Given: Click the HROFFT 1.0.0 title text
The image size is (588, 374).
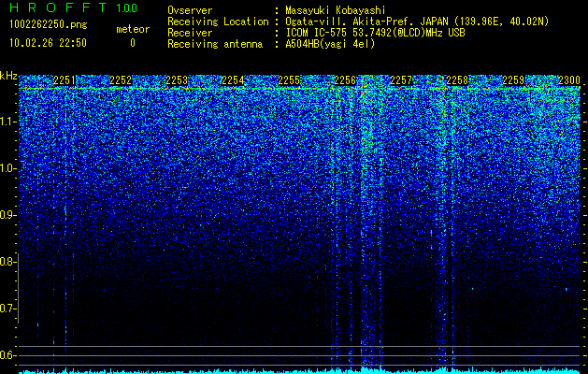Looking at the screenshot, I should point(74,7).
